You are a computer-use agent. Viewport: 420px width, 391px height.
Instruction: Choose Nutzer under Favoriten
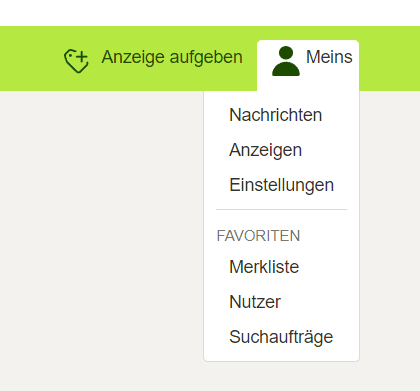(x=255, y=302)
